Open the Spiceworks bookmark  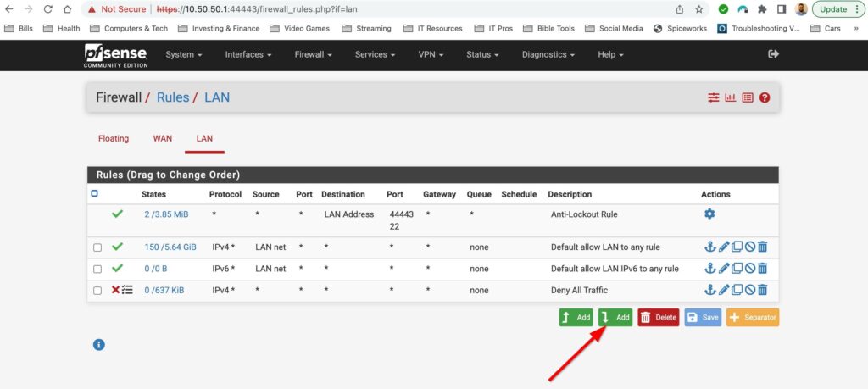pos(681,28)
